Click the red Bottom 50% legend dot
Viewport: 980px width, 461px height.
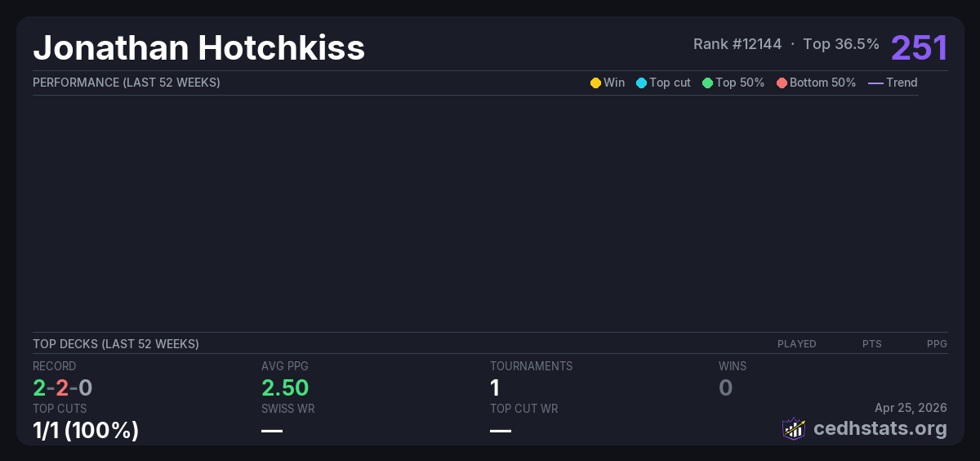point(782,83)
